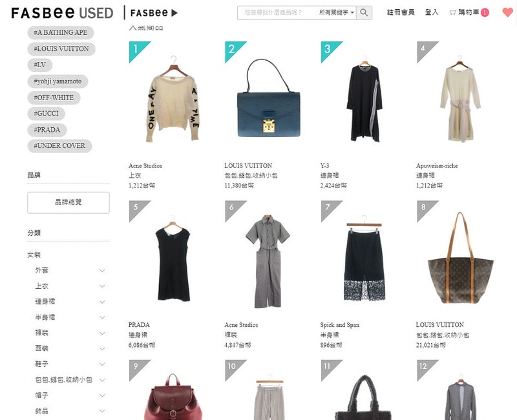This screenshot has height=420, width=517.
Task: Select the #LOUIS VUITTON tag
Action: [x=61, y=49]
